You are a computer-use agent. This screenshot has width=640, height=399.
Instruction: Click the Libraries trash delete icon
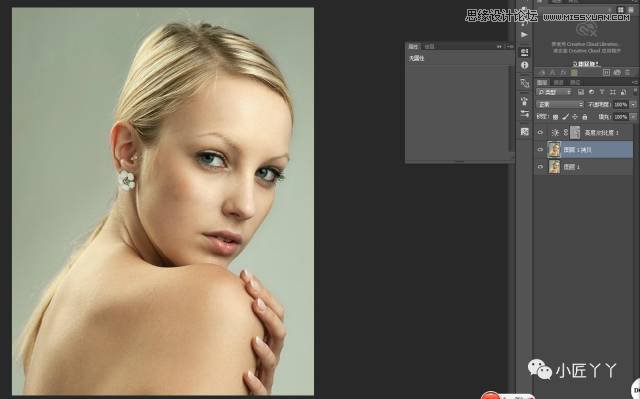click(x=627, y=72)
